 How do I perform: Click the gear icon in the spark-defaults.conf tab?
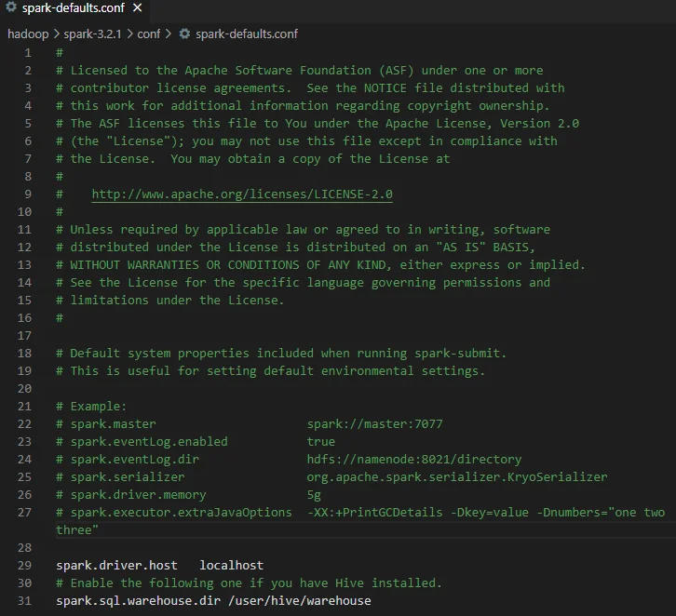[11, 8]
